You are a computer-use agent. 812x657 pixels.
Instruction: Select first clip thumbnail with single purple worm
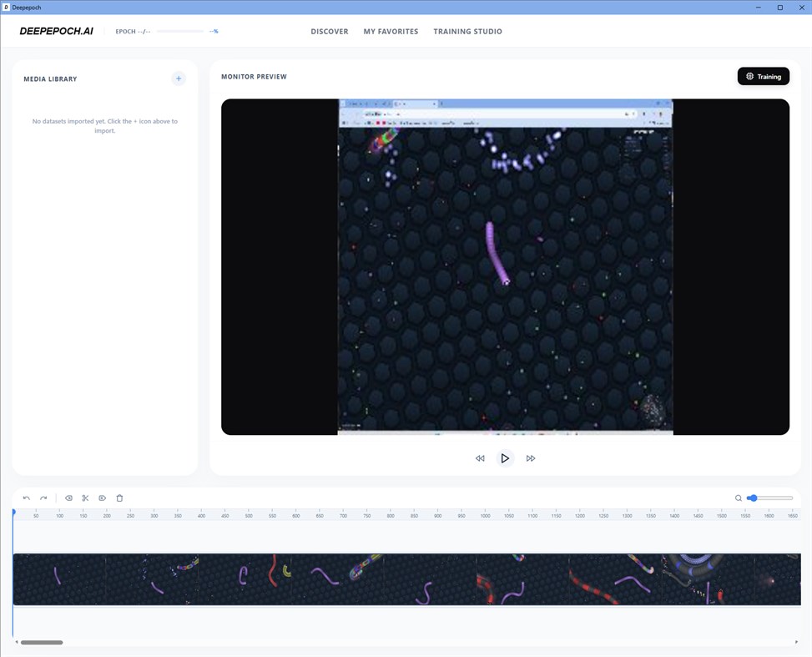(59, 579)
